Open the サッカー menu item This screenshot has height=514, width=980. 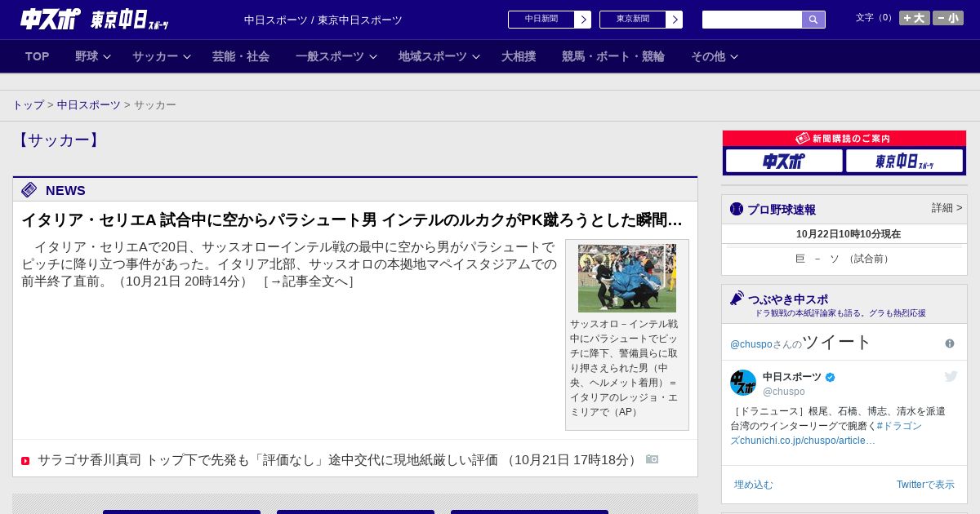click(x=155, y=56)
